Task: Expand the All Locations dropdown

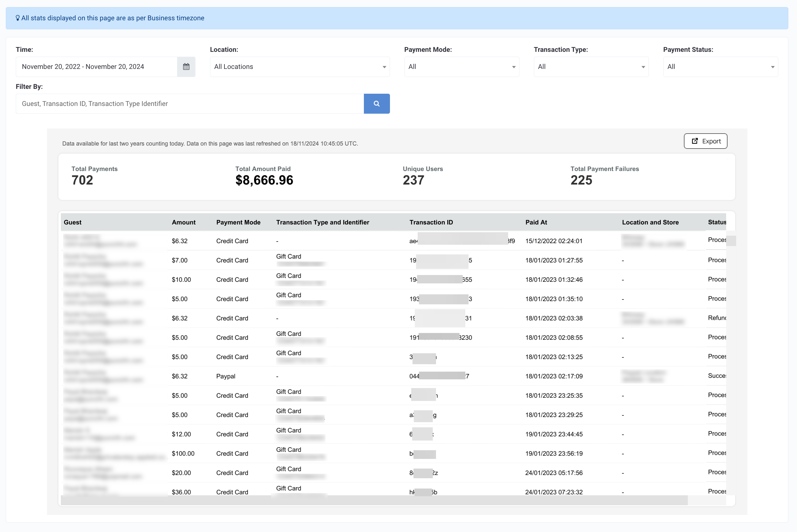Action: [x=299, y=66]
